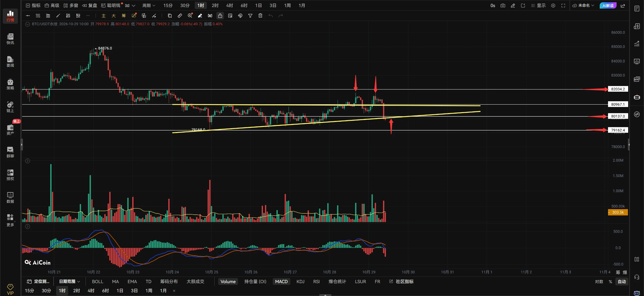Click the 指标 indicators button
Image resolution: width=644 pixels, height=296 pixels.
pos(33,6)
